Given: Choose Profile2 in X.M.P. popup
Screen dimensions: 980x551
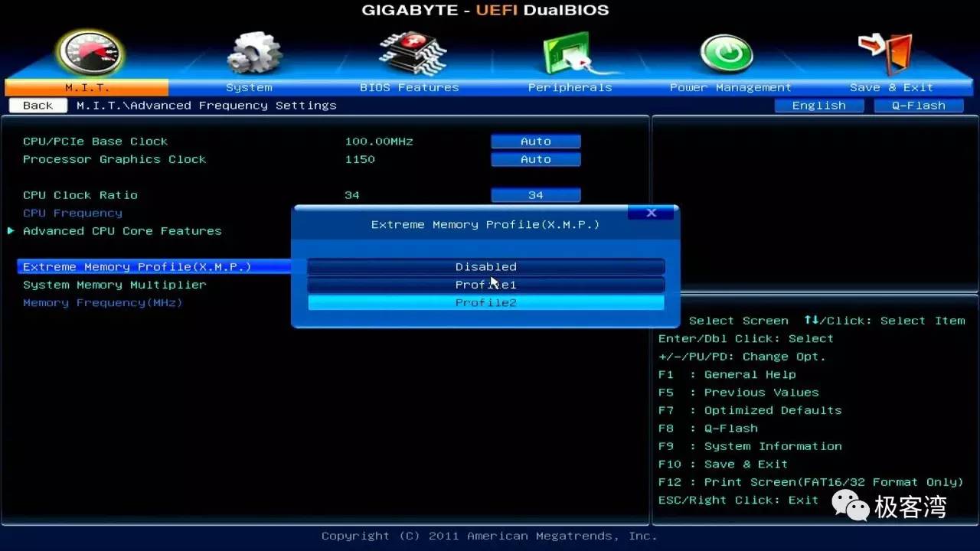Looking at the screenshot, I should pyautogui.click(x=486, y=302).
